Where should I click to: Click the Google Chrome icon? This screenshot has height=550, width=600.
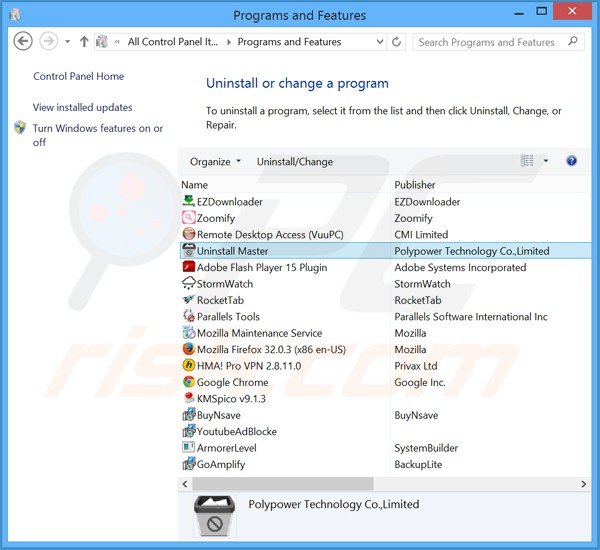(x=188, y=382)
